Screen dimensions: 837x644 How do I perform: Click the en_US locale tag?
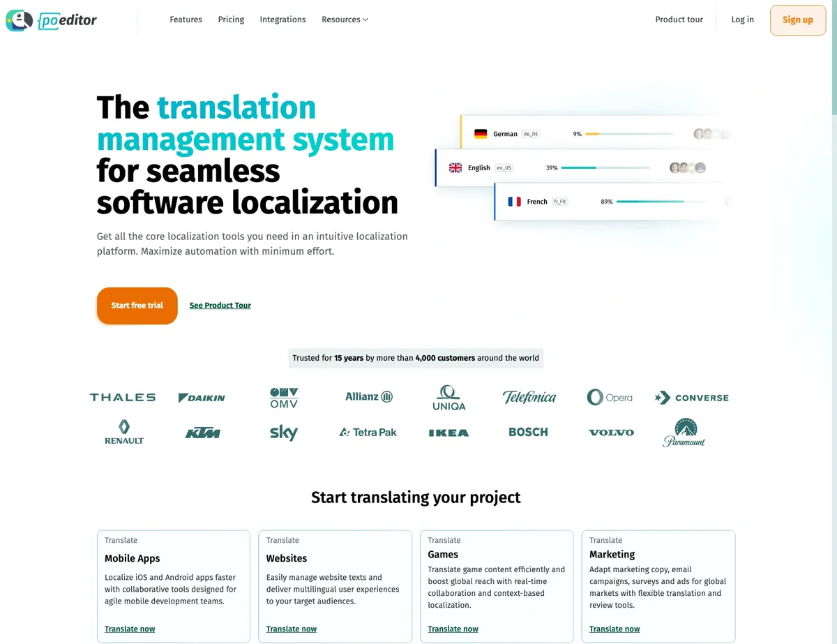point(504,167)
